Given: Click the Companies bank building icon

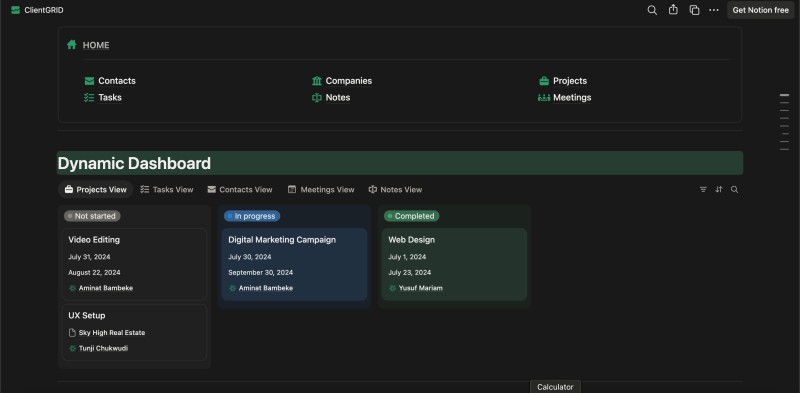Looking at the screenshot, I should (x=317, y=81).
